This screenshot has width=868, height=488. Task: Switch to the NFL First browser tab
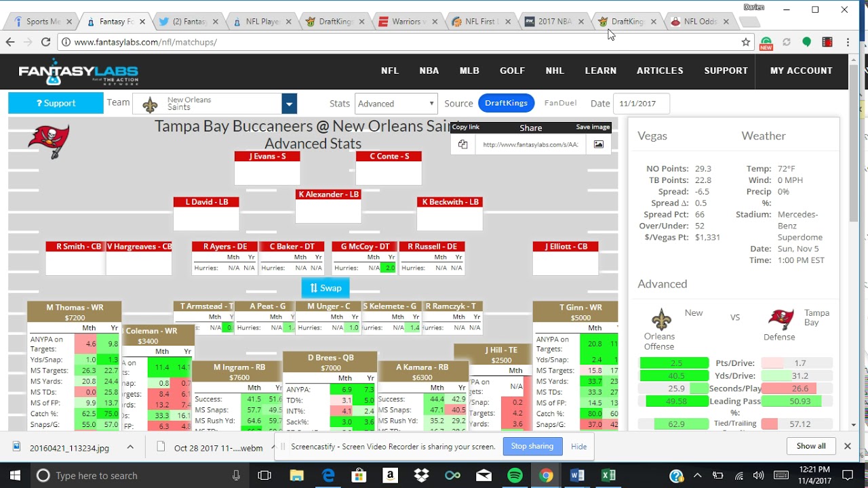pos(480,22)
